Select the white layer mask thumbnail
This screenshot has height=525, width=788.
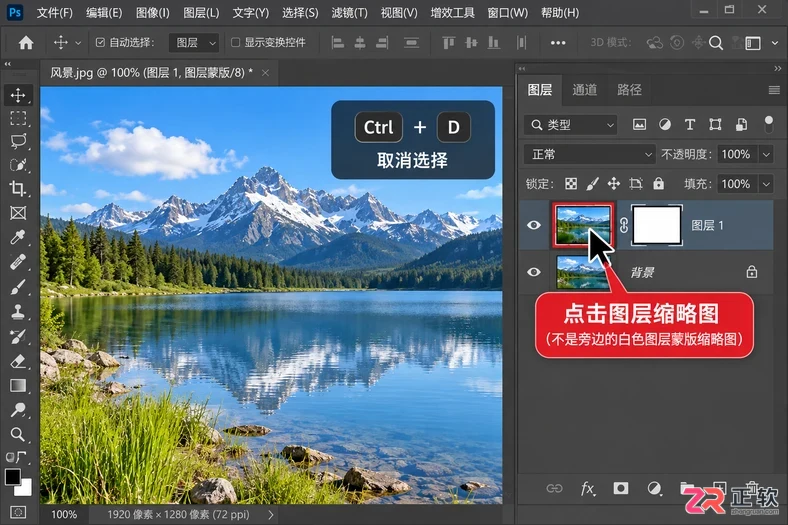pyautogui.click(x=656, y=225)
